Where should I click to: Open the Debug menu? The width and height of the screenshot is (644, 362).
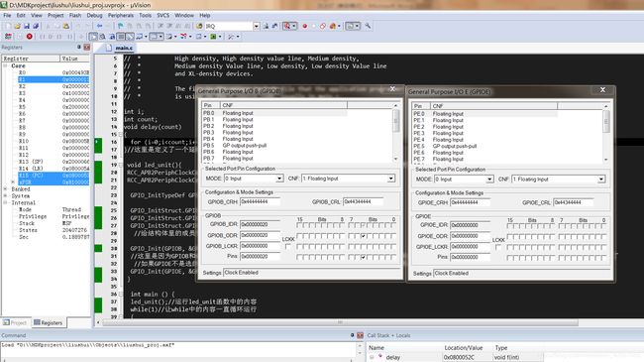94,15
